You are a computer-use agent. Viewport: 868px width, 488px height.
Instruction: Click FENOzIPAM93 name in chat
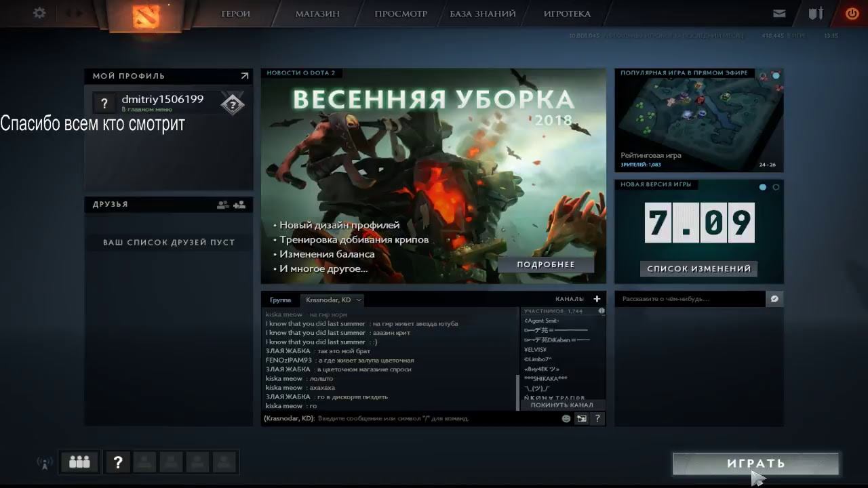coord(289,361)
